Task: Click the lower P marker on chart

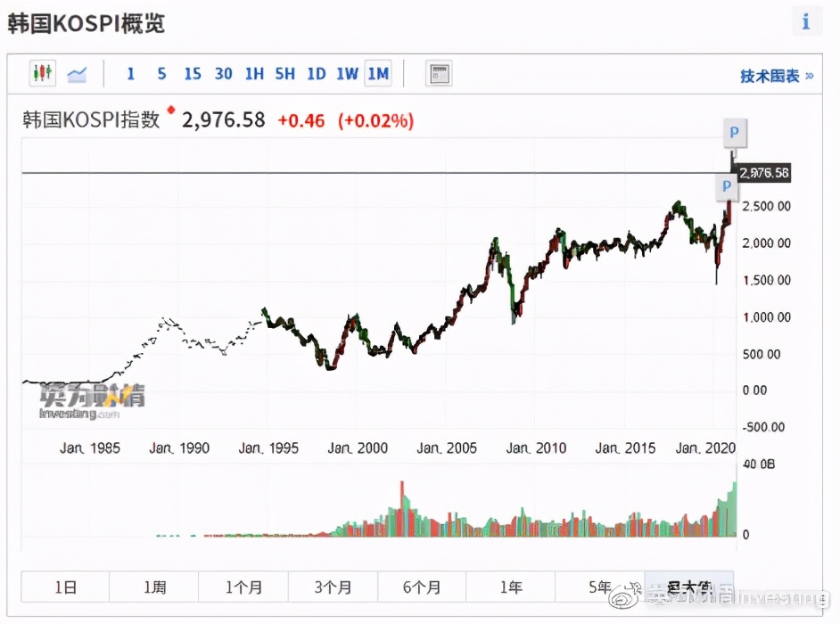Action: coord(727,186)
